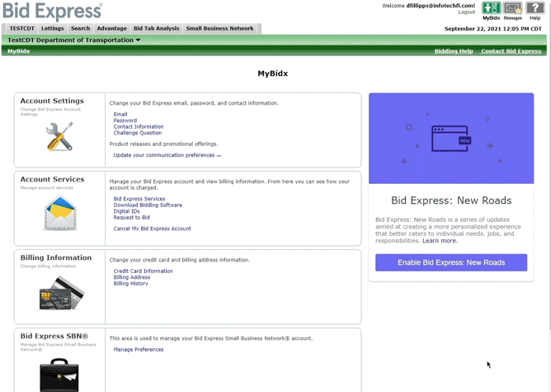Open the Lettings tab
Screen dimensions: 551x392
click(x=53, y=29)
